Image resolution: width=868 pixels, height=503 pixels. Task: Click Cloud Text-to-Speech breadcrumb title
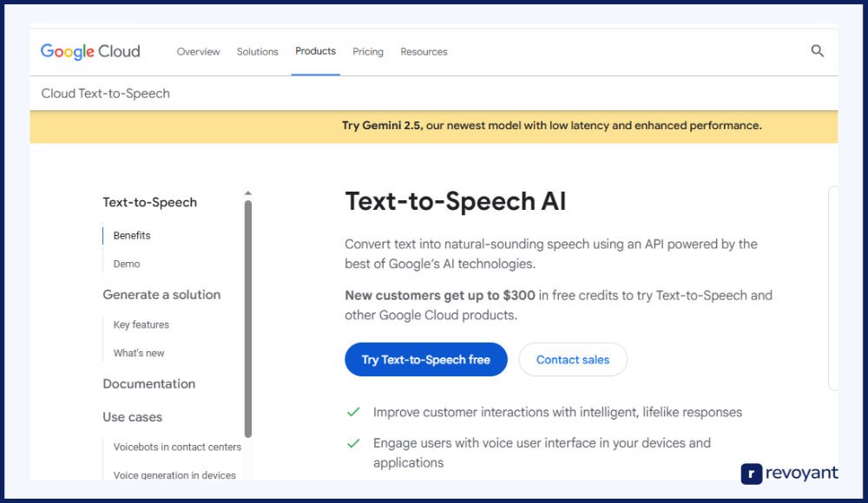point(106,94)
